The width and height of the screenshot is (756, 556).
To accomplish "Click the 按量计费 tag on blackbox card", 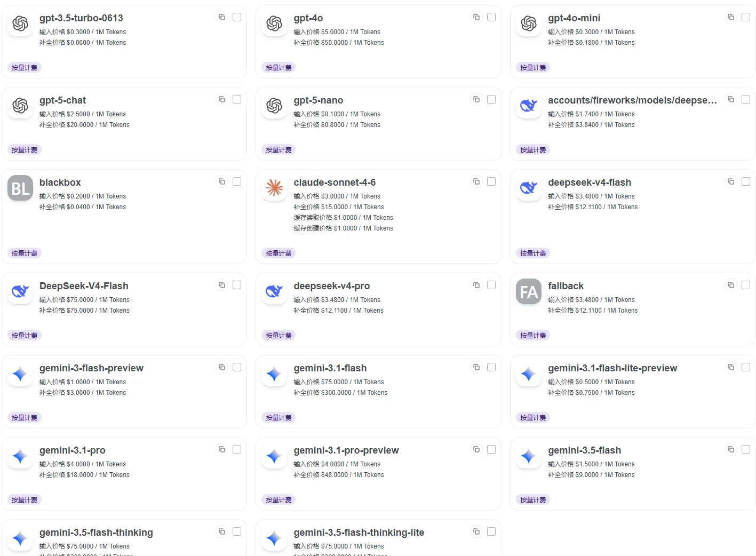I will [x=25, y=253].
